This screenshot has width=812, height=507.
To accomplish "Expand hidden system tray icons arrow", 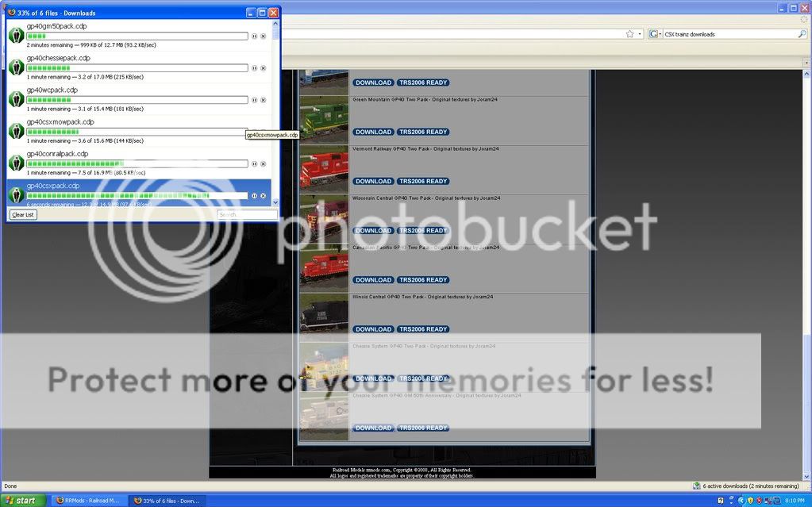I will (741, 501).
